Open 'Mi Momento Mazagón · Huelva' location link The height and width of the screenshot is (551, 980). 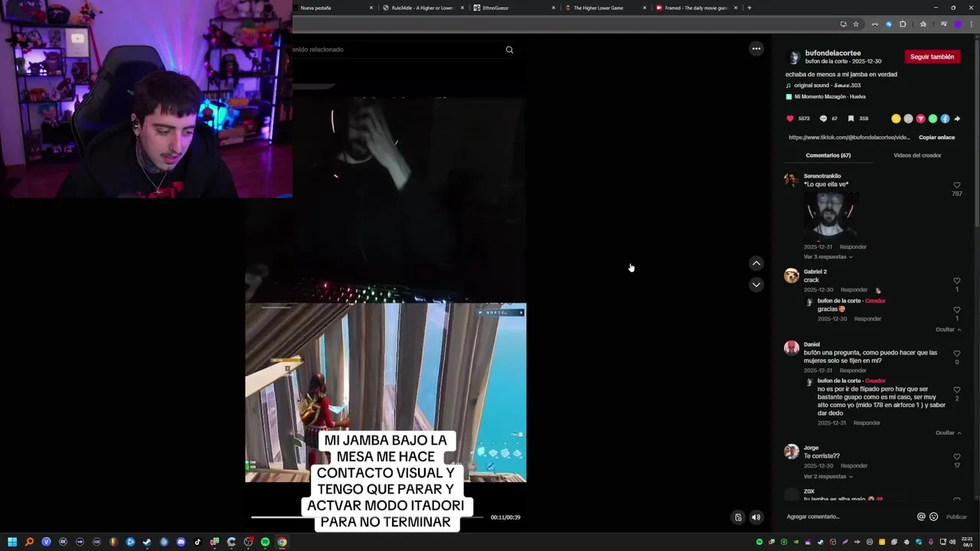830,97
